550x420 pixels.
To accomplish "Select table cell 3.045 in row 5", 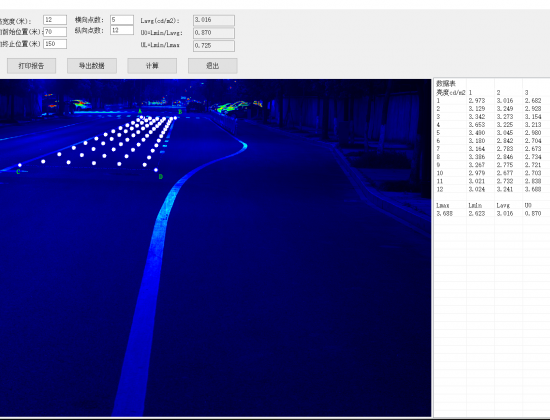I will (505, 133).
